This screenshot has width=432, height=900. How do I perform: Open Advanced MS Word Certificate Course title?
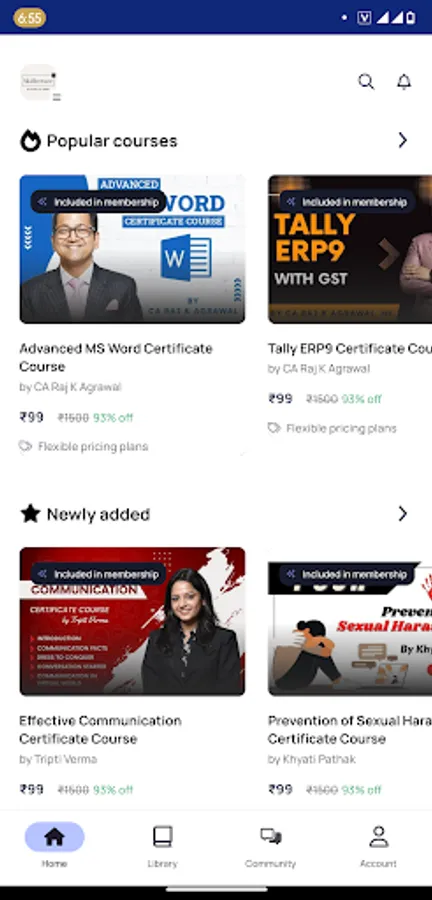tap(116, 357)
